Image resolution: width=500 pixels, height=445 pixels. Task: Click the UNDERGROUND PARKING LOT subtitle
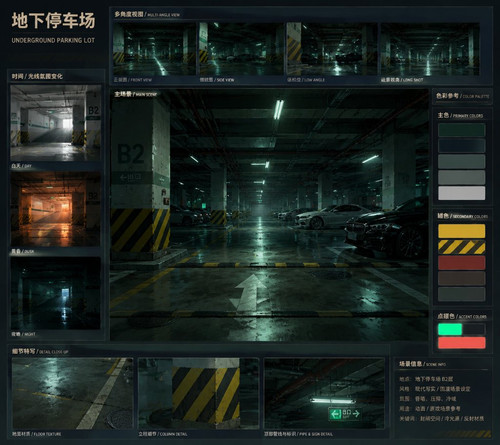coord(53,40)
